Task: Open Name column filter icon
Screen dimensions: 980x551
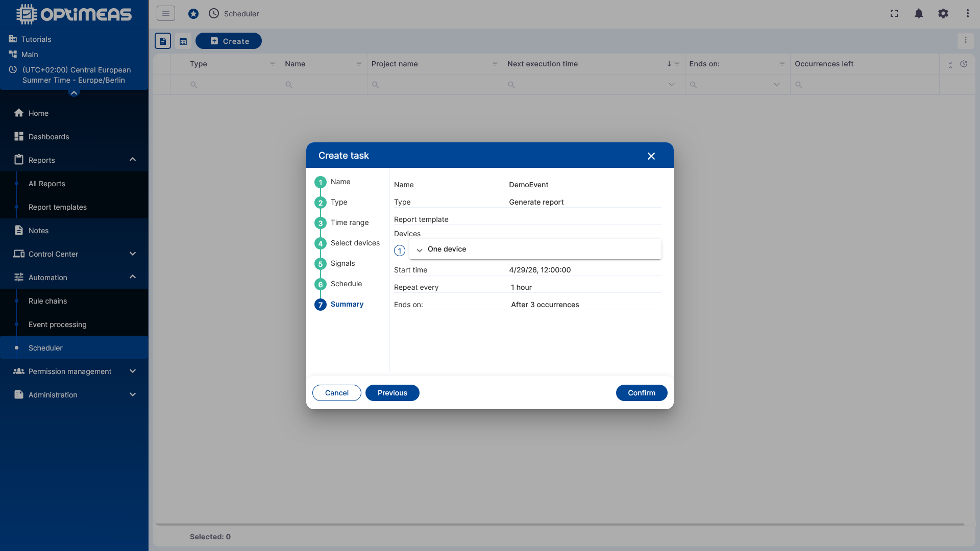Action: point(359,64)
